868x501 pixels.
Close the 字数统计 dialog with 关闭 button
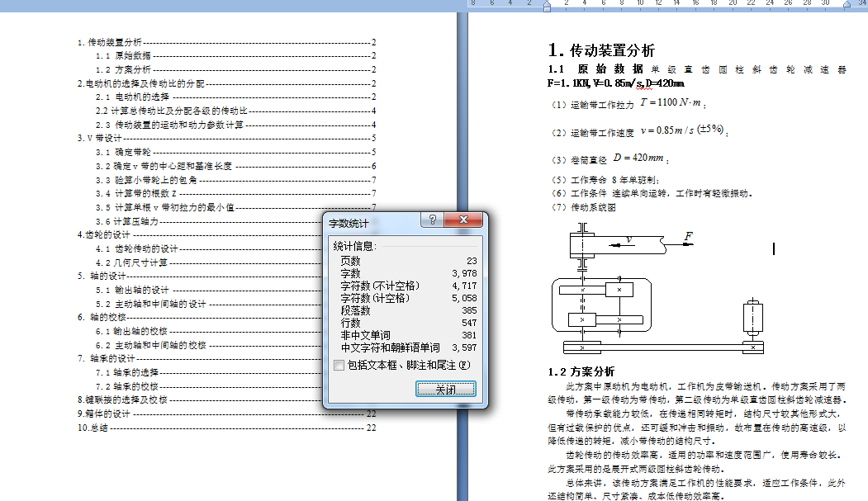[x=447, y=390]
